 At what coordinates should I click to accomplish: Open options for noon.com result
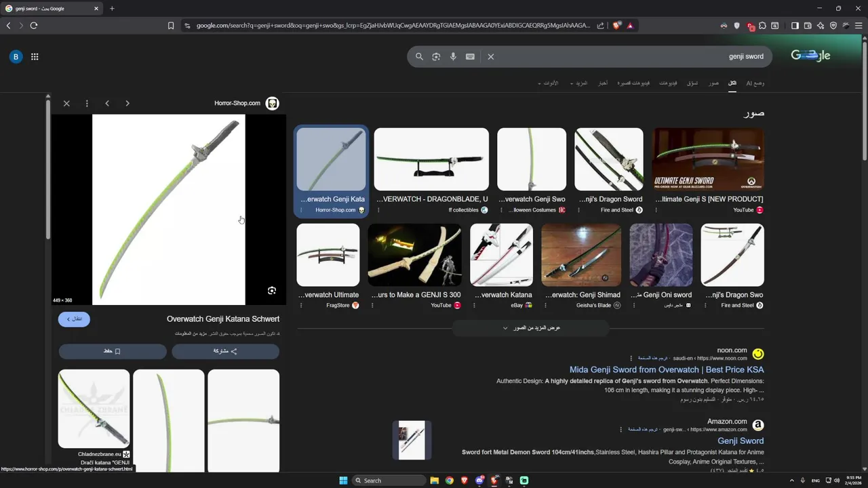click(631, 359)
